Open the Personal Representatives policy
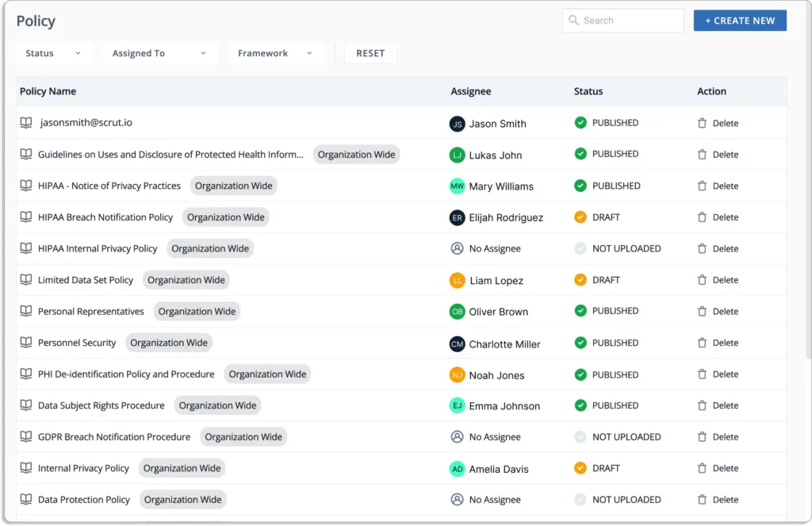812x526 pixels. 90,312
